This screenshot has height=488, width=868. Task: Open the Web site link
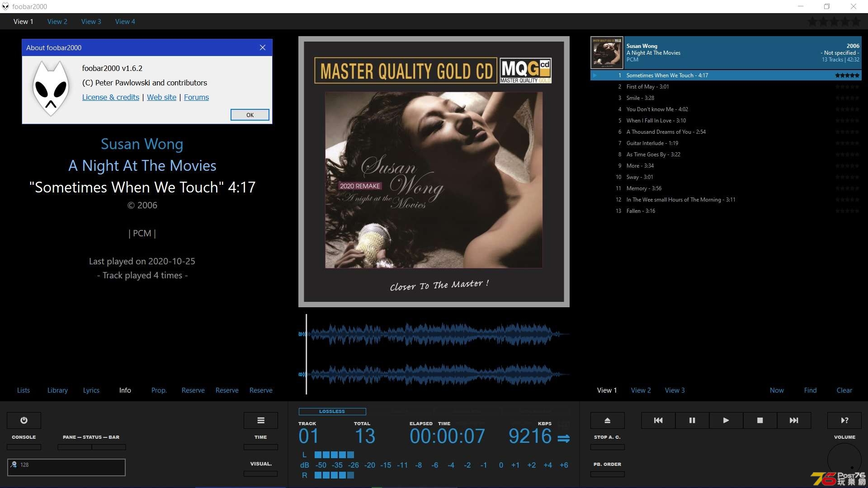[161, 97]
